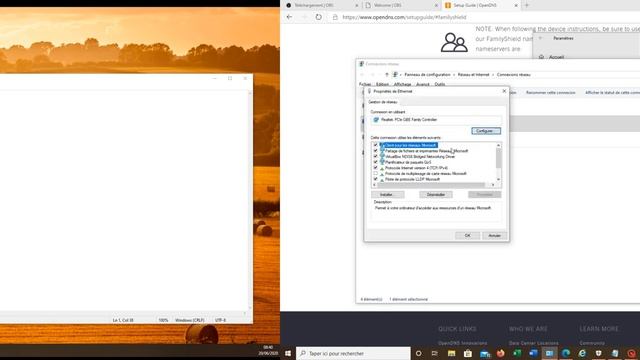Click the Realtek adapter icon

[376, 120]
